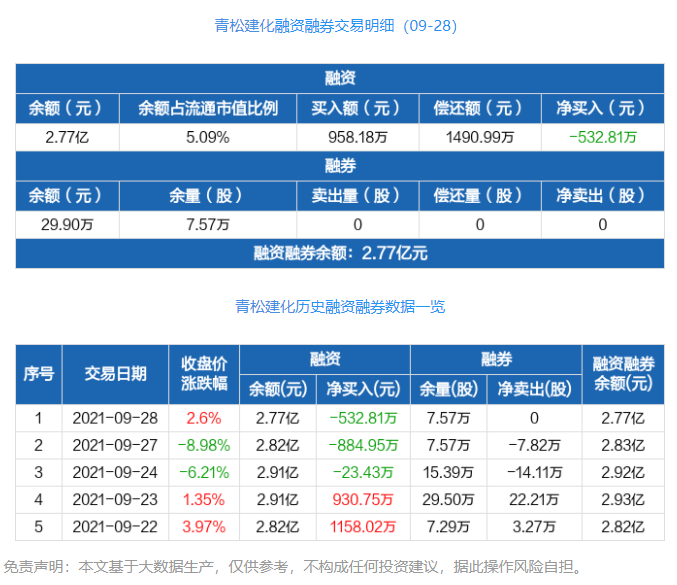Image resolution: width=677 pixels, height=585 pixels.
Task: Click the 收盘价涨跌幅 column header
Action: (x=204, y=374)
